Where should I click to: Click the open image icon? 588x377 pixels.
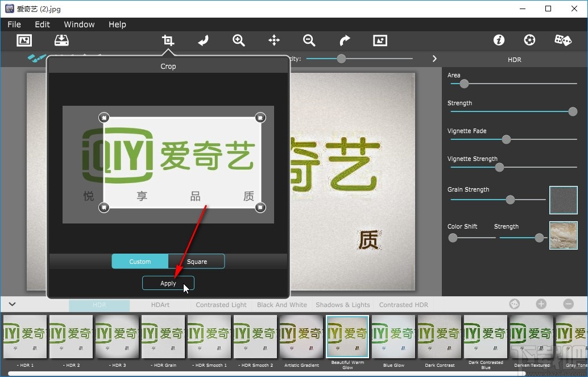24,40
